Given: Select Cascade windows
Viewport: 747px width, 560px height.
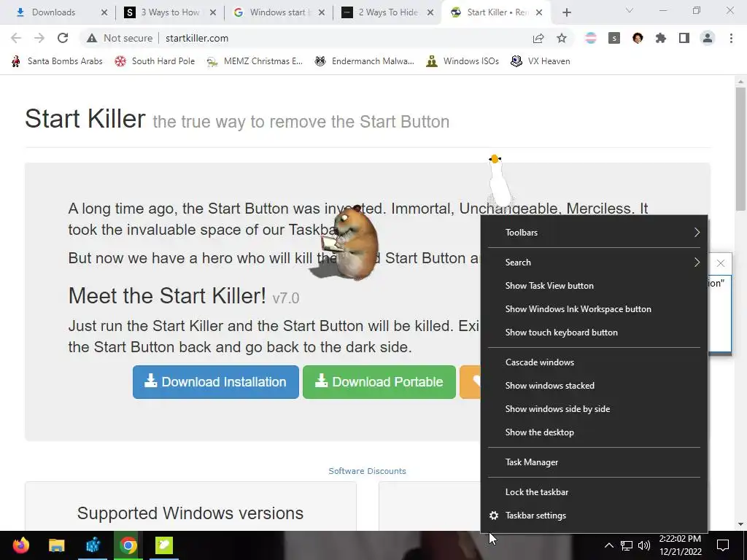Looking at the screenshot, I should tap(594, 362).
